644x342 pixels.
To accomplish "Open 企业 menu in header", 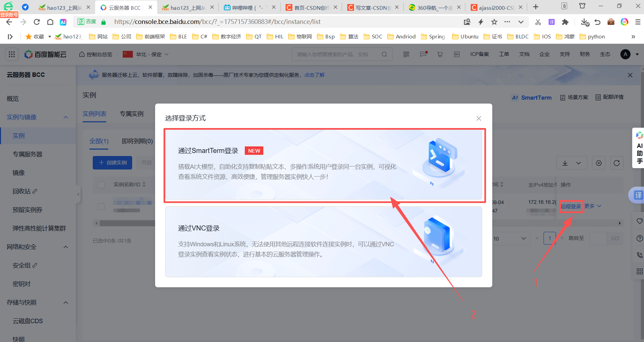I will [x=545, y=54].
